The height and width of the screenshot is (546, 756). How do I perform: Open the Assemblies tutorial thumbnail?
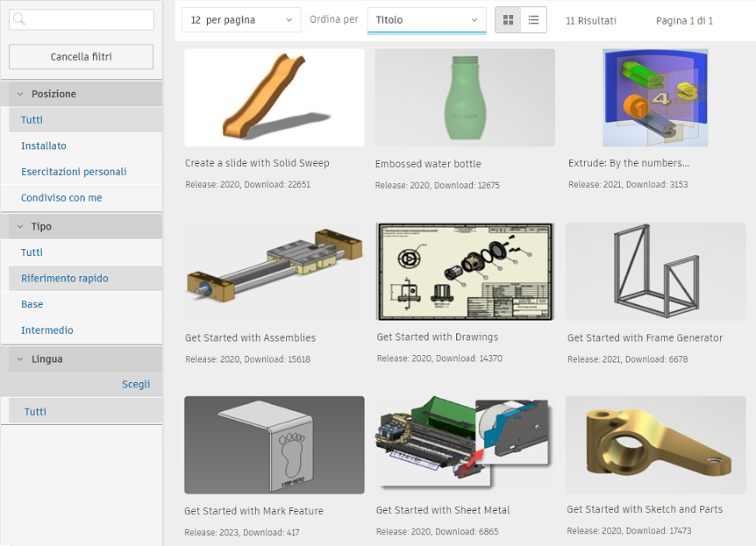[x=275, y=272]
